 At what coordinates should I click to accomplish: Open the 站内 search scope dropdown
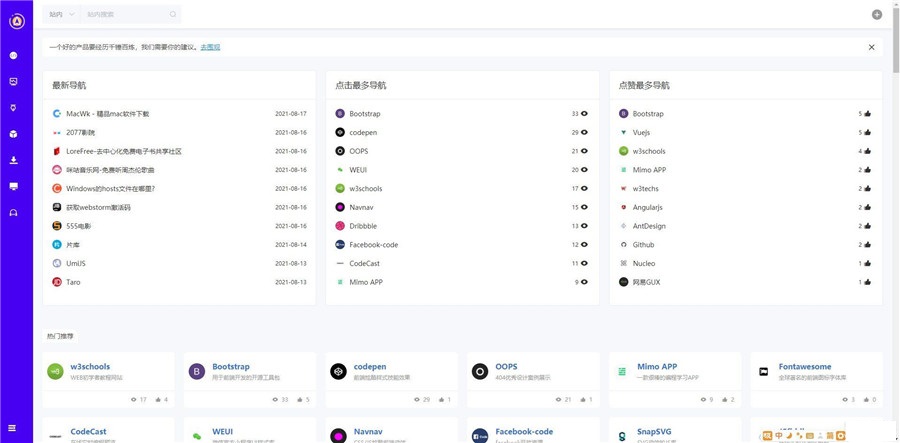pos(62,15)
